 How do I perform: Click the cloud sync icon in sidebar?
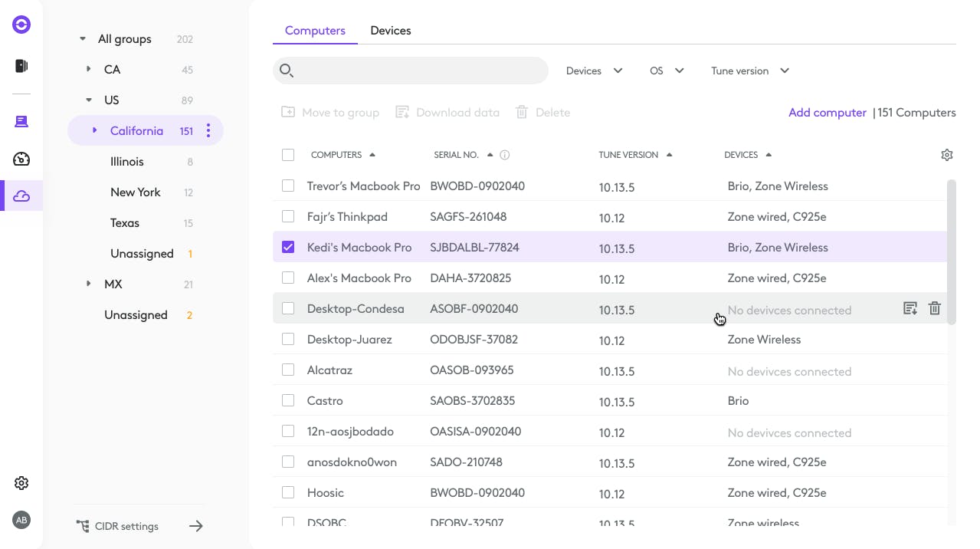pos(21,196)
